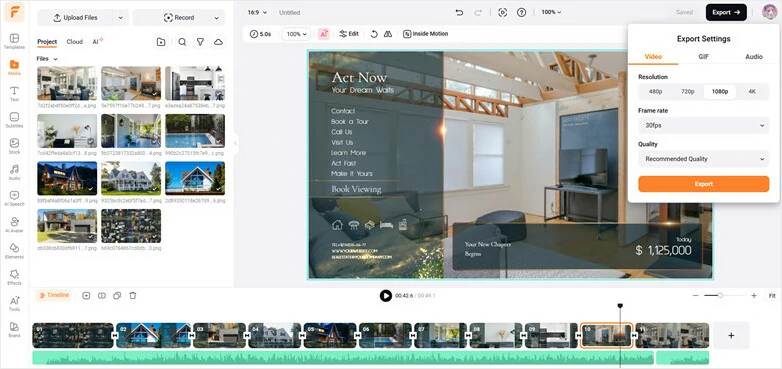
Task: Duplicate the selected timeline scene
Action: 117,296
